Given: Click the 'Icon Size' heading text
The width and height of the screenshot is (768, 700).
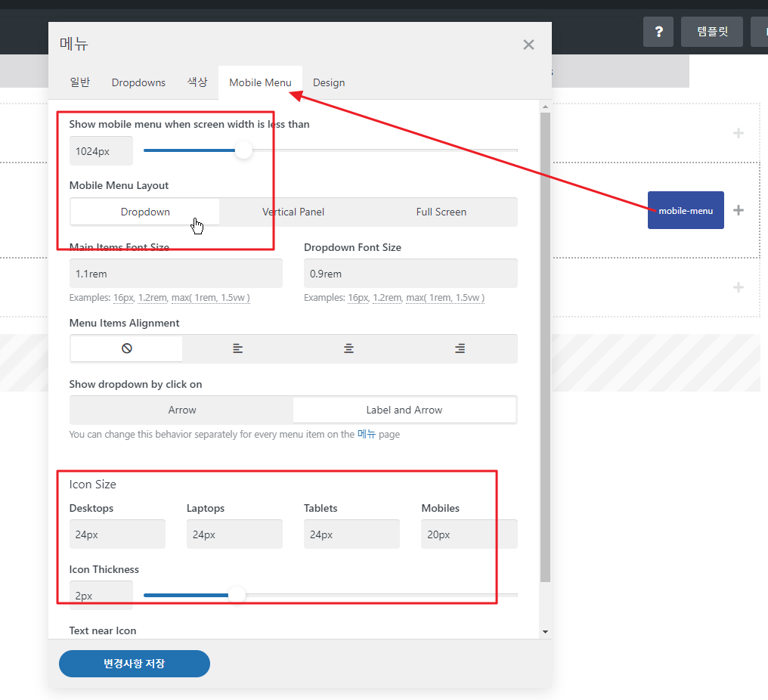Looking at the screenshot, I should (92, 484).
